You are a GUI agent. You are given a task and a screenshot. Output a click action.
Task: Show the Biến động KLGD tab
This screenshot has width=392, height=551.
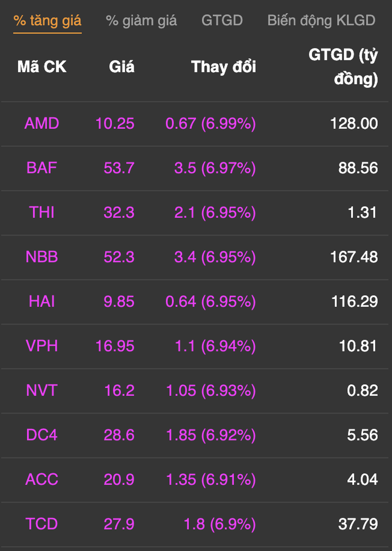coord(321,21)
